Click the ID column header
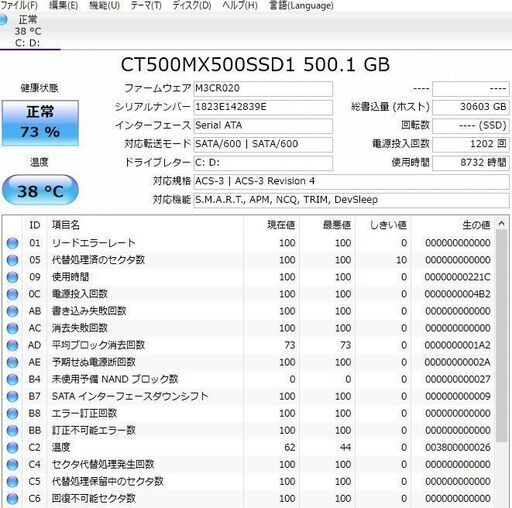This screenshot has width=512, height=508. (35, 225)
